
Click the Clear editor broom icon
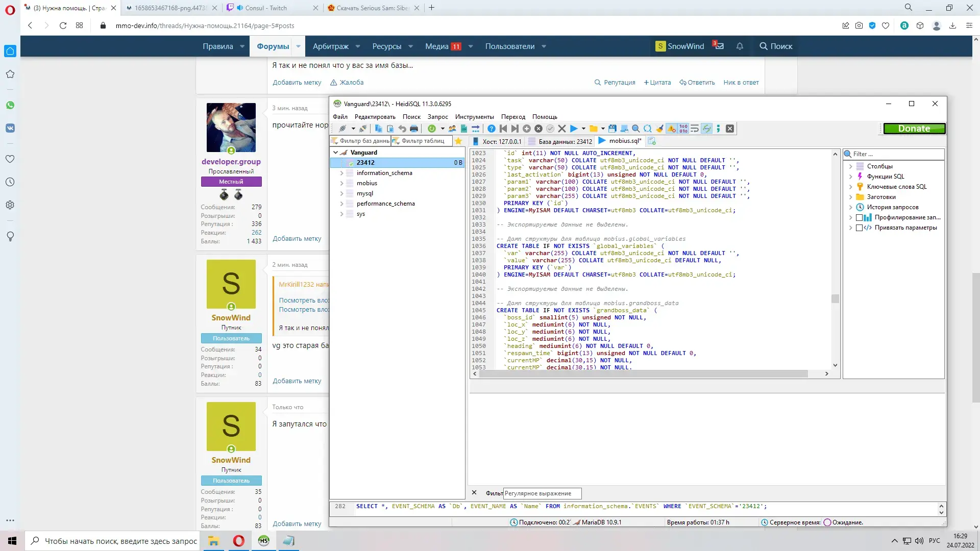point(659,129)
